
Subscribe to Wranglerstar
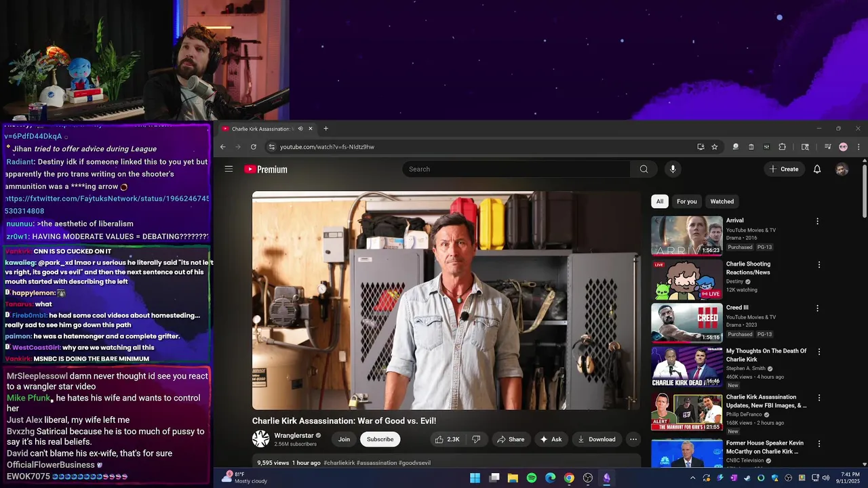click(380, 439)
